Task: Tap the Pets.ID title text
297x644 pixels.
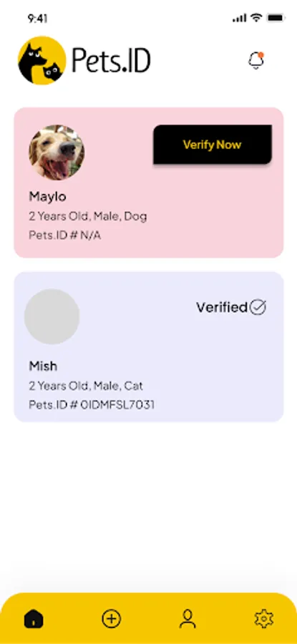Action: point(112,61)
